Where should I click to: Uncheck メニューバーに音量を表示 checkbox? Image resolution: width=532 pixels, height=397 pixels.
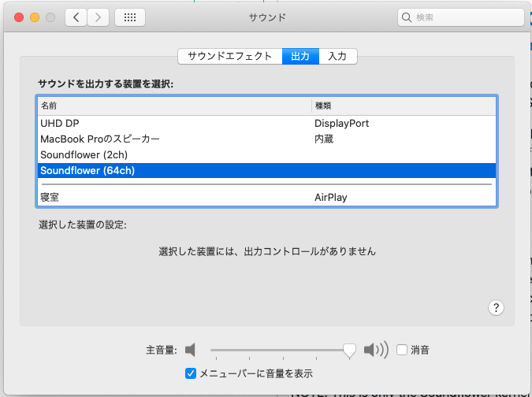pos(191,373)
